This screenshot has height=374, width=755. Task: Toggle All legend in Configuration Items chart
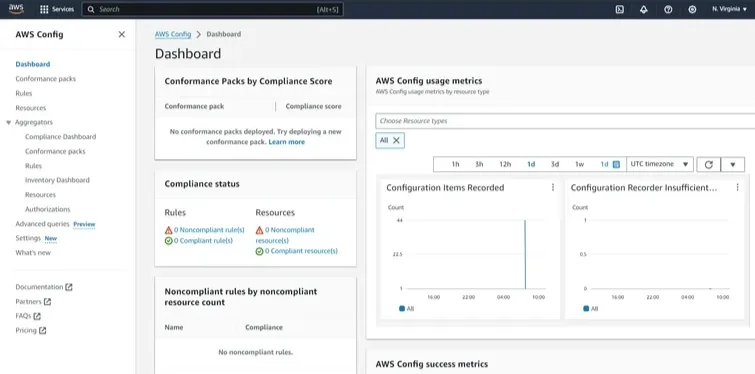coord(406,309)
